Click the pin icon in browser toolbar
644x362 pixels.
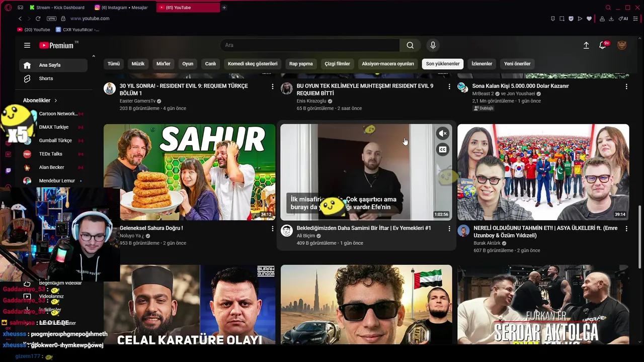tap(553, 19)
